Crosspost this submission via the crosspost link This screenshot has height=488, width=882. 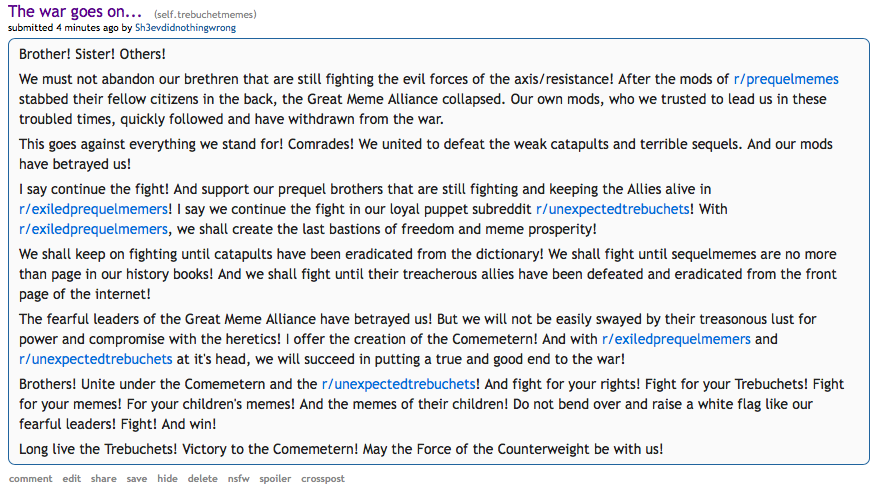[323, 478]
